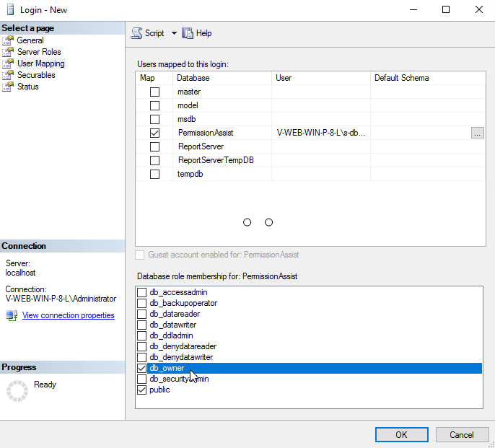Open View connection properties link
Viewport: 495px width, 448px height.
[68, 315]
